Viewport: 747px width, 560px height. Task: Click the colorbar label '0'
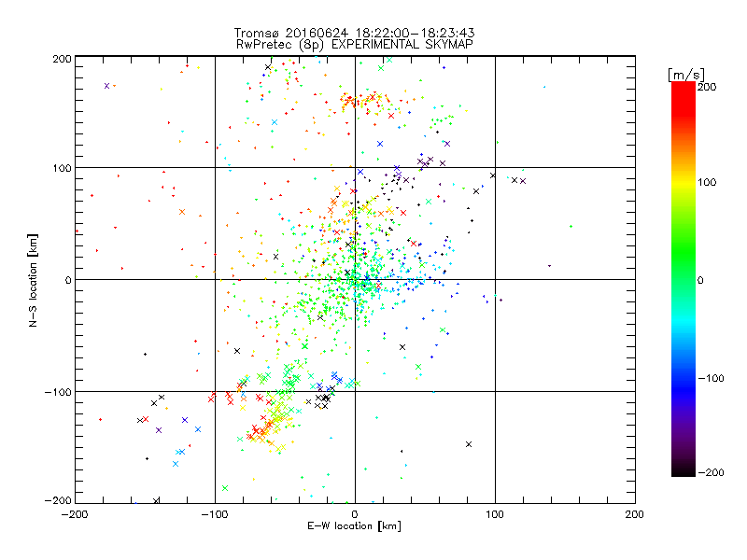pyautogui.click(x=700, y=280)
